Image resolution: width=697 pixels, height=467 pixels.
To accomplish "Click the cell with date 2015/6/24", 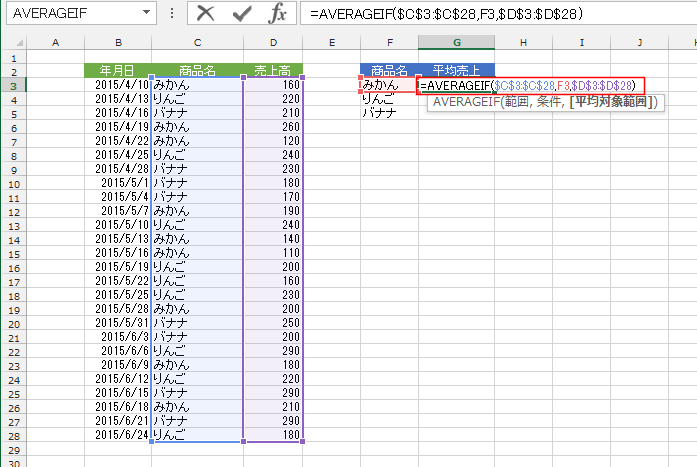I will point(118,435).
